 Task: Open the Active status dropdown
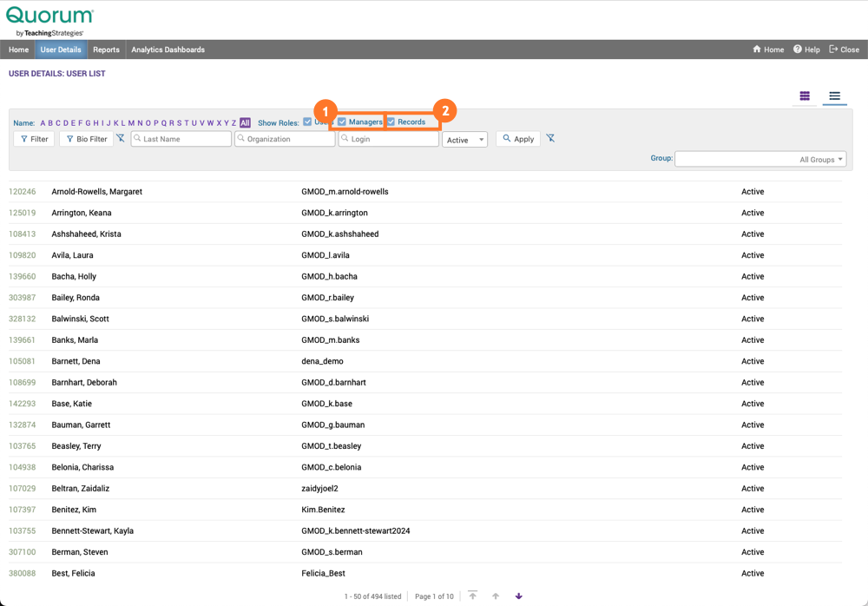tap(464, 140)
